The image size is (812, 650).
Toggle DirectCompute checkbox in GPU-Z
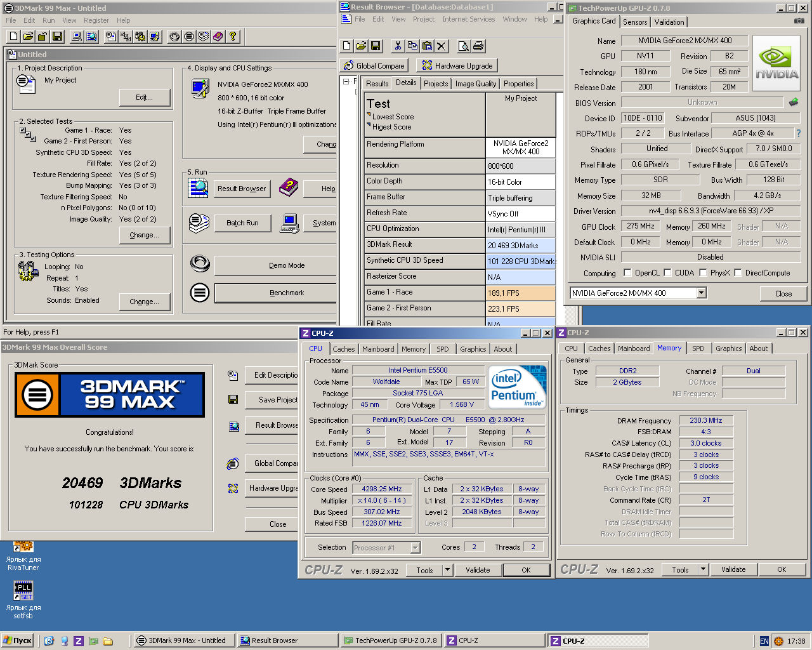[x=737, y=273]
